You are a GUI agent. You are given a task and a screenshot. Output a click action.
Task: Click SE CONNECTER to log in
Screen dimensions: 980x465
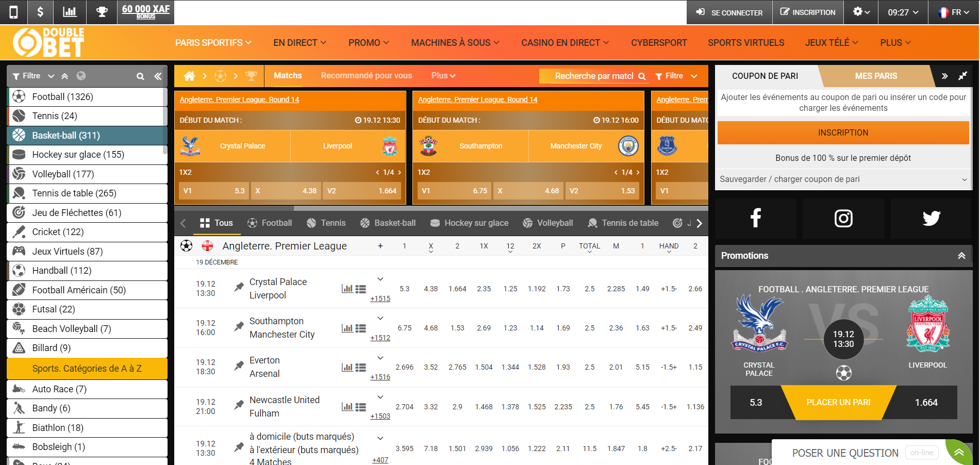[x=729, y=12]
